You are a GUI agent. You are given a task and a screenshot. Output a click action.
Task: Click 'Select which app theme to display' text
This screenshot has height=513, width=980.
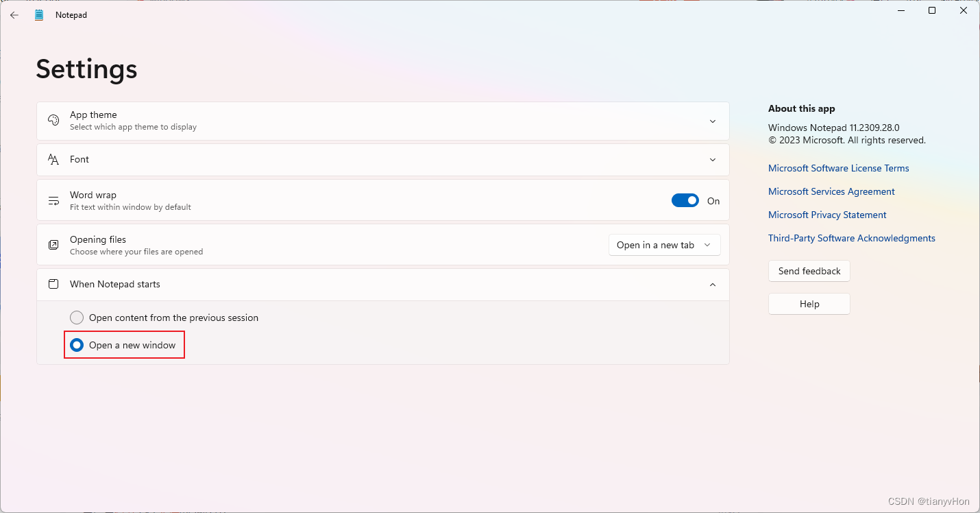[133, 127]
